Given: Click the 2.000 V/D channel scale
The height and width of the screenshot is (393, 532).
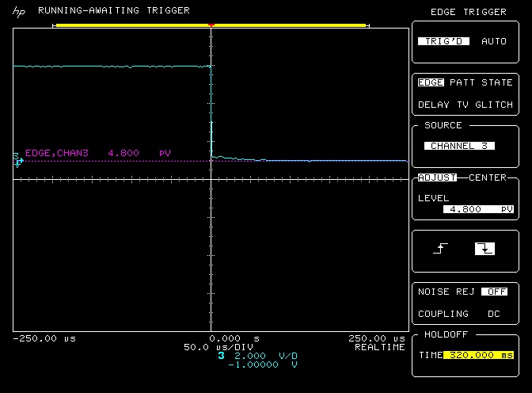Looking at the screenshot, I should click(x=266, y=356).
